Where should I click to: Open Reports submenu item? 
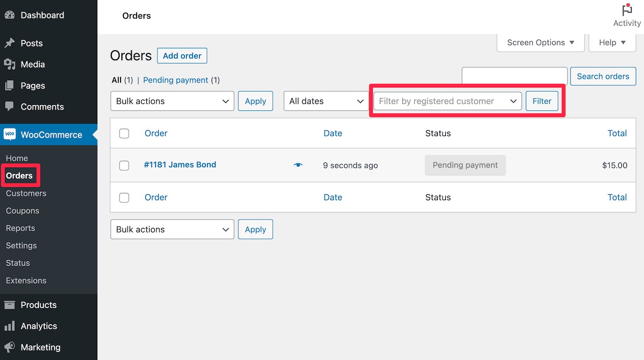coord(20,228)
